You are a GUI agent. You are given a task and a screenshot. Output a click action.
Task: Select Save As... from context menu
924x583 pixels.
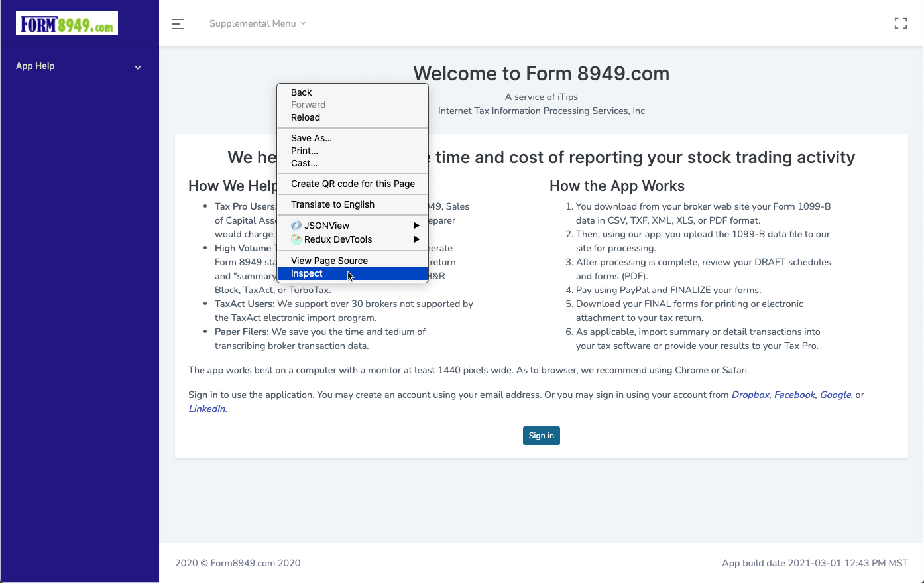click(353, 138)
